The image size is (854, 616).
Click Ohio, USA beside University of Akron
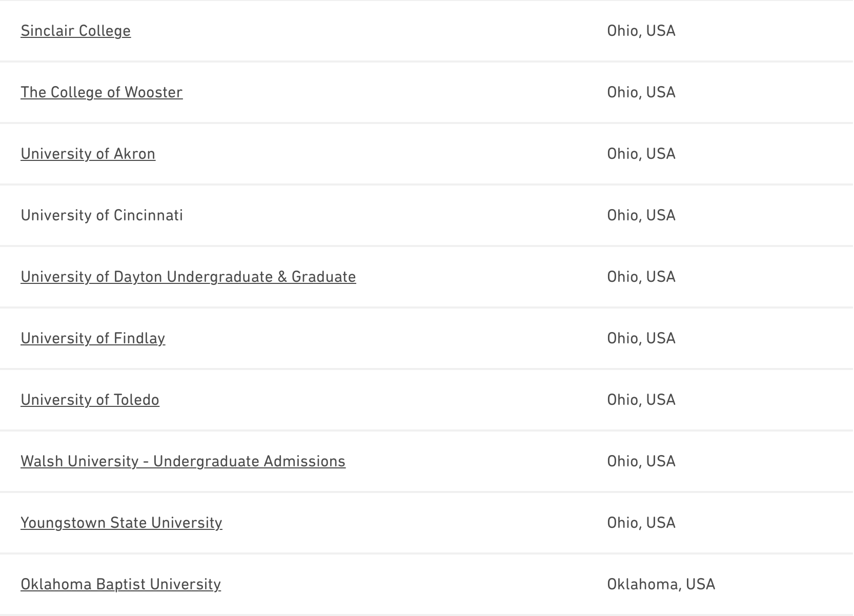(641, 154)
